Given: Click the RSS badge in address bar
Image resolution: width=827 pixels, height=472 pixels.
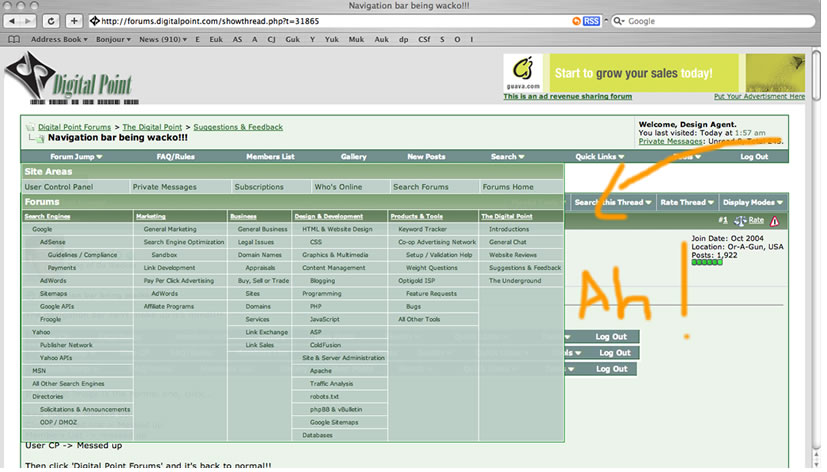Looking at the screenshot, I should [591, 21].
